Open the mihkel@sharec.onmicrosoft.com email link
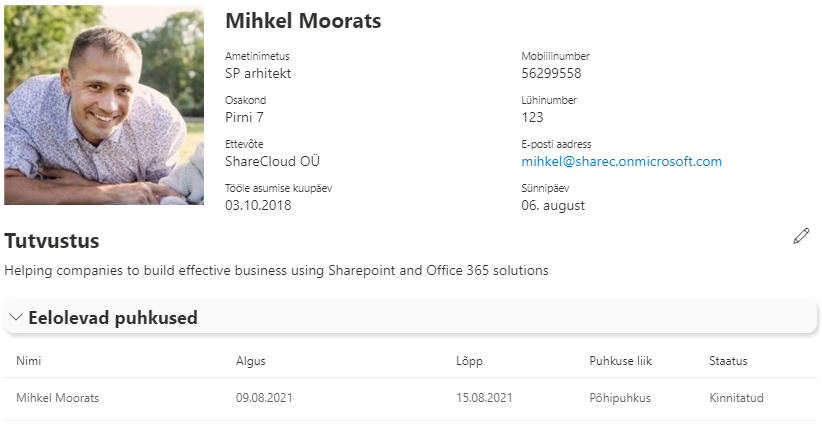The height and width of the screenshot is (435, 822). pos(621,162)
